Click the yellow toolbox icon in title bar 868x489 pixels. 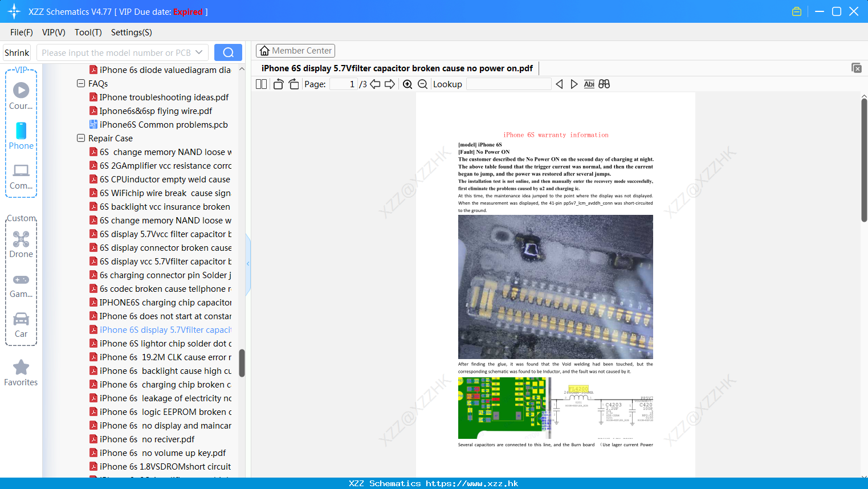pyautogui.click(x=797, y=11)
